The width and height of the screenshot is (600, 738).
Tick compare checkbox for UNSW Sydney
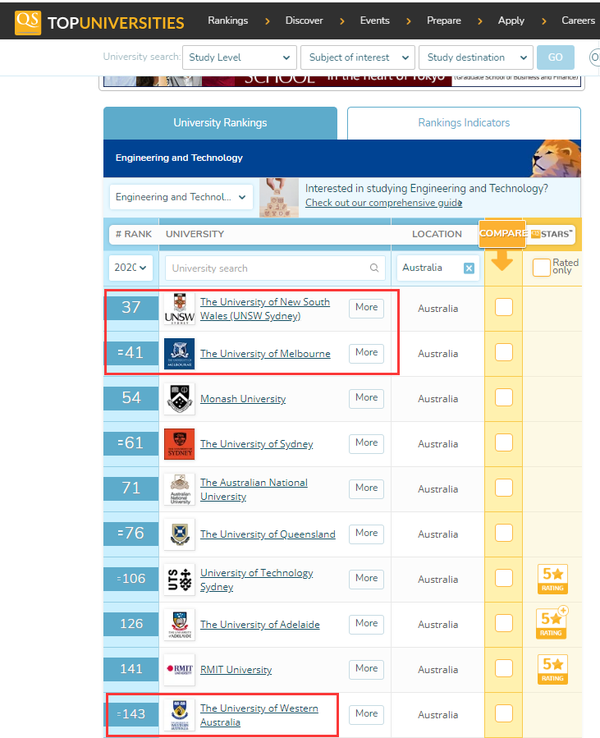tap(504, 307)
